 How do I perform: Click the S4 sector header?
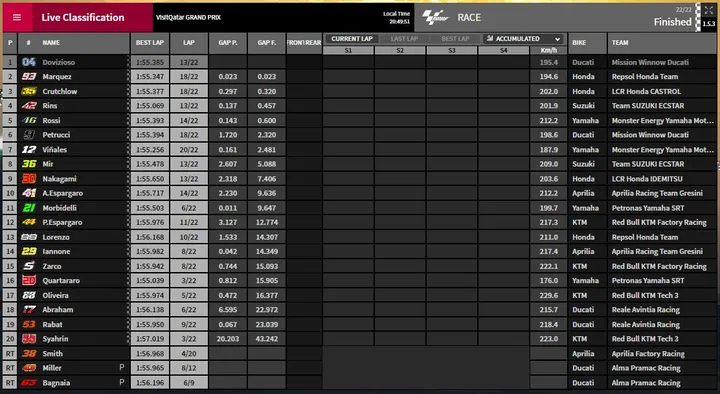504,51
